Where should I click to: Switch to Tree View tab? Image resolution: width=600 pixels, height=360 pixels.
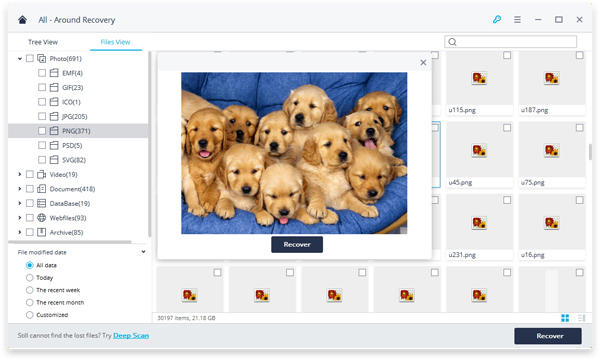(x=42, y=42)
